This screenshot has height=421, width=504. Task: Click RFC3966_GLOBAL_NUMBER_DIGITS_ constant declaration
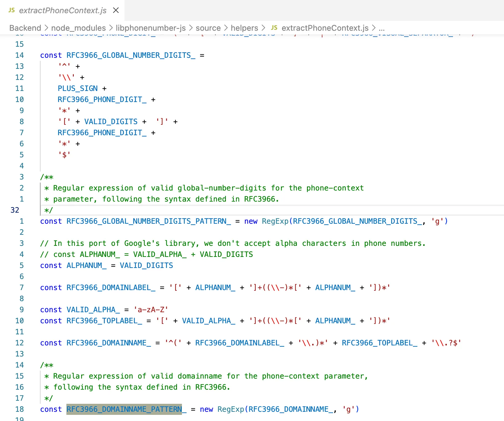pyautogui.click(x=131, y=55)
